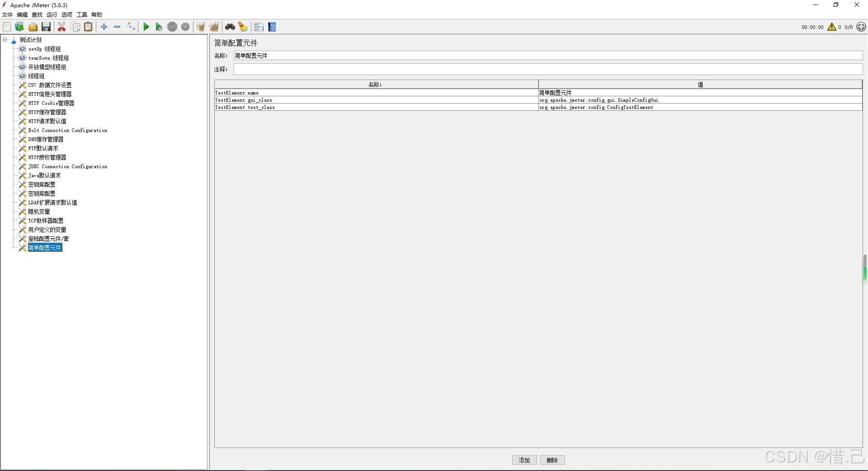
Task: Click the ConfigTestElement value cell
Action: [700, 107]
